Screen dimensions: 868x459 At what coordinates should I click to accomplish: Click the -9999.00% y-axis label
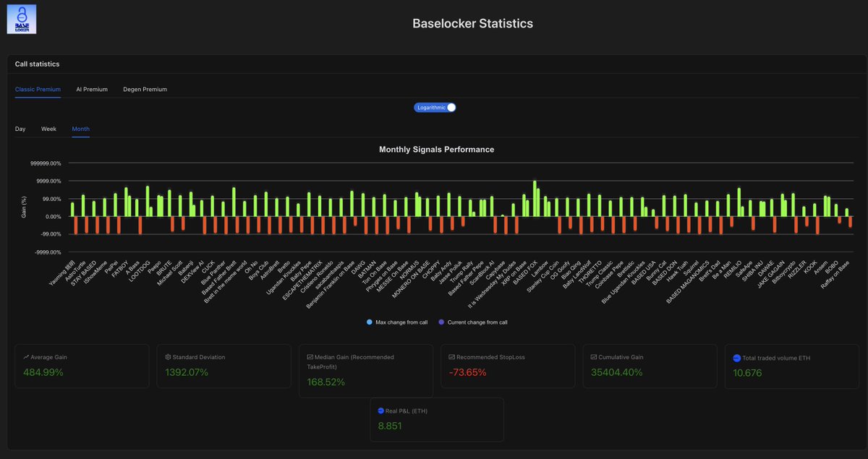tap(48, 252)
